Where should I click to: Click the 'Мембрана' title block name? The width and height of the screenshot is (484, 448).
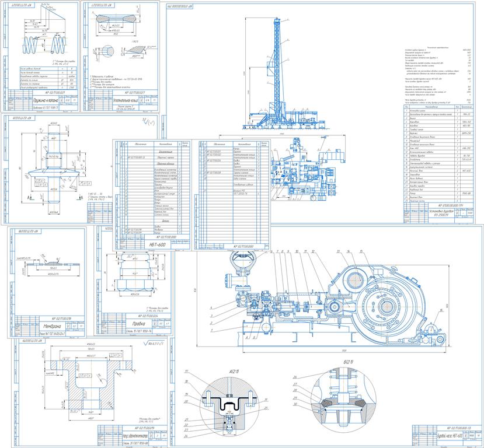pos(52,326)
